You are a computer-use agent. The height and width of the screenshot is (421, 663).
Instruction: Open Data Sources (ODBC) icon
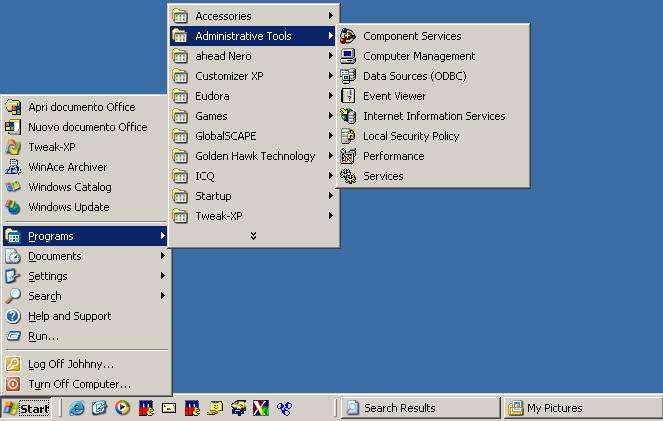coord(348,76)
